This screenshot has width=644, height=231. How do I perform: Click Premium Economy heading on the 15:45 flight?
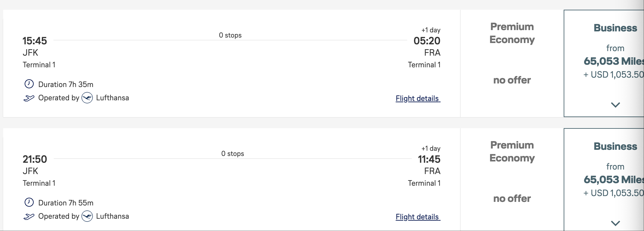point(512,33)
